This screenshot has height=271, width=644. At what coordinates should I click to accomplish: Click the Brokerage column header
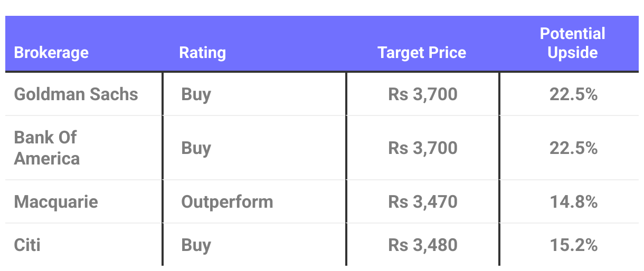pos(51,53)
